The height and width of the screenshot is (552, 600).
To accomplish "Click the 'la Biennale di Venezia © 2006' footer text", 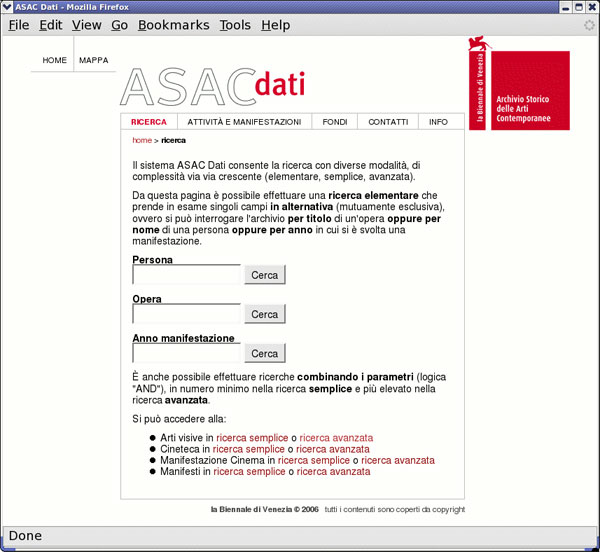I will [264, 510].
